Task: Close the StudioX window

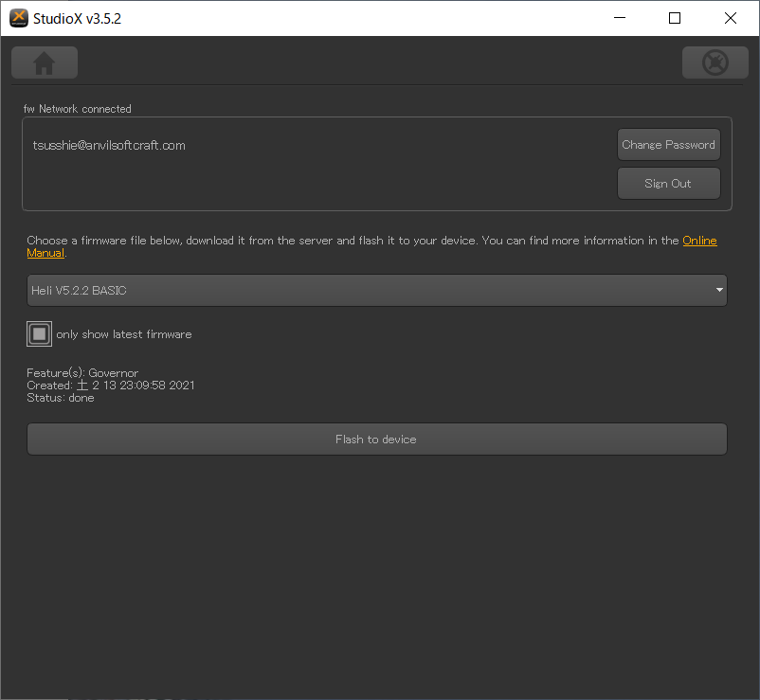Action: point(730,18)
